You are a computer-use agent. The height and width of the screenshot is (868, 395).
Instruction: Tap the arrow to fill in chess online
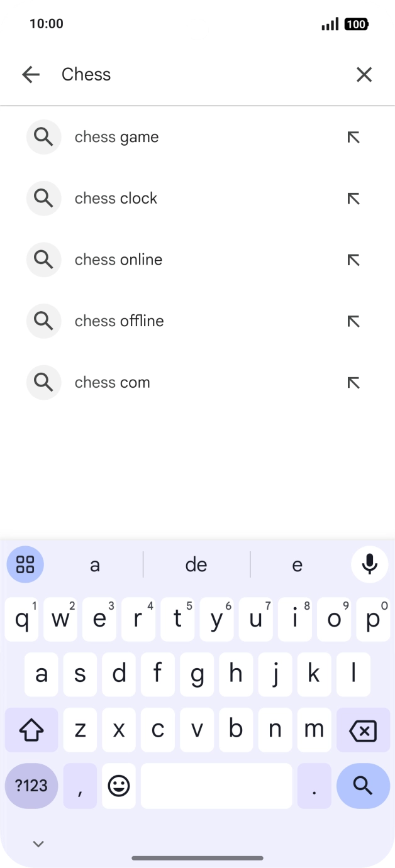(353, 260)
